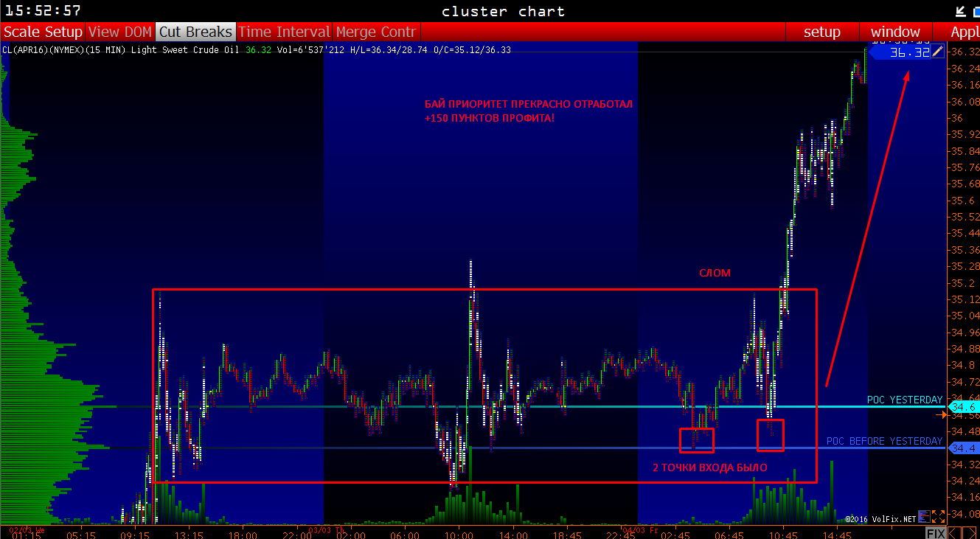The width and height of the screenshot is (980, 539).
Task: Click the 10:00 time label on the axis
Action: click(459, 535)
